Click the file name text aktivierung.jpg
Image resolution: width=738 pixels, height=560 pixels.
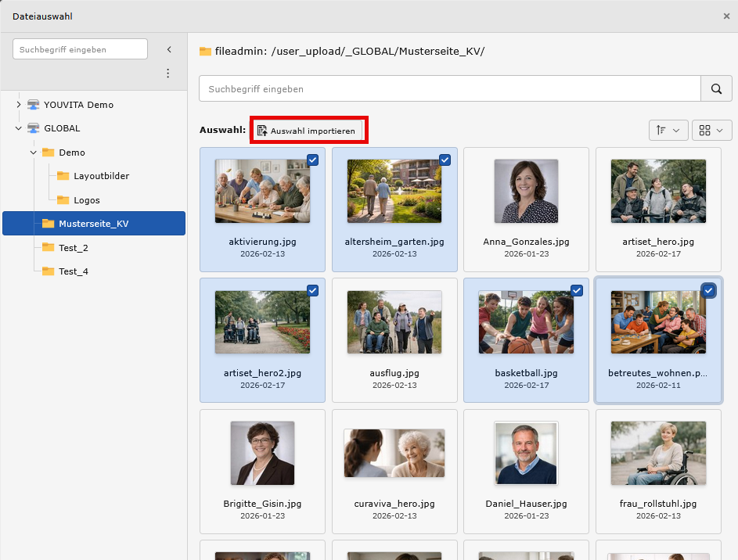click(263, 242)
